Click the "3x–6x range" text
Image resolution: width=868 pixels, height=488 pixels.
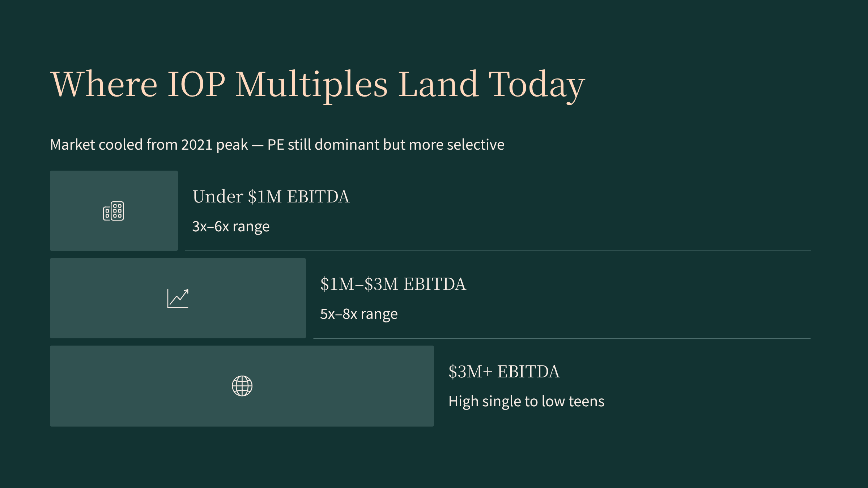pyautogui.click(x=231, y=227)
